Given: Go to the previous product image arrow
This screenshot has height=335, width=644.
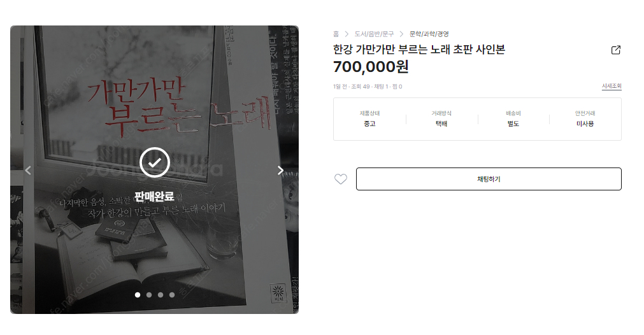Looking at the screenshot, I should coord(28,170).
